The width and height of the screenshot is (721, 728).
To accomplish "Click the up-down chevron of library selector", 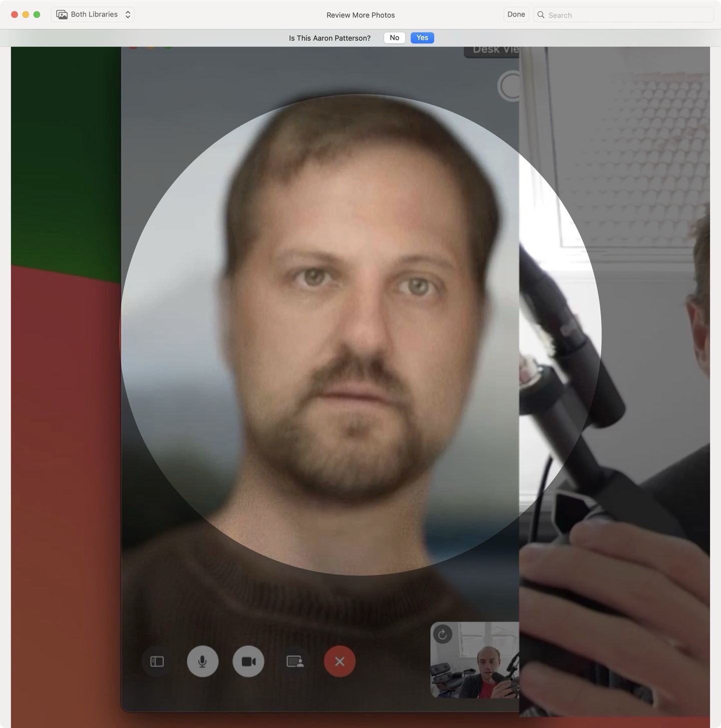I will [128, 15].
